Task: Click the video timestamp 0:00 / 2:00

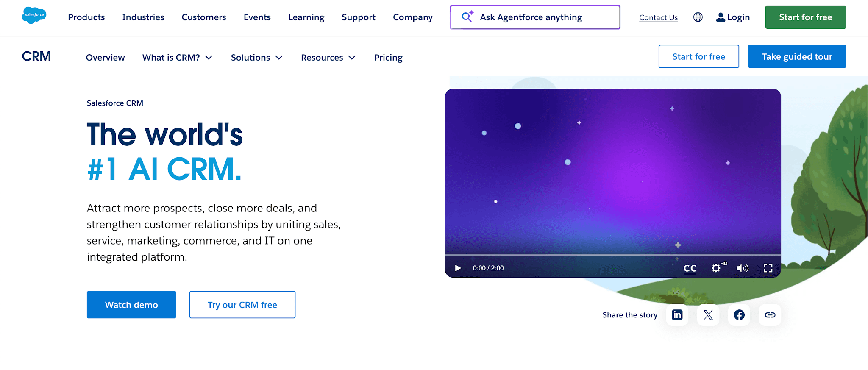Action: coord(488,268)
